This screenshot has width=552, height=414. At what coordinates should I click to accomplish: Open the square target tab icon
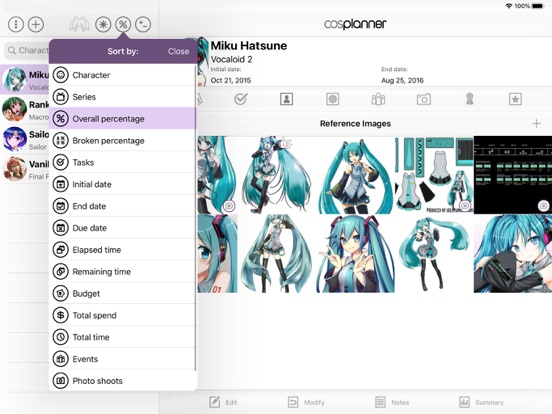pos(332,99)
